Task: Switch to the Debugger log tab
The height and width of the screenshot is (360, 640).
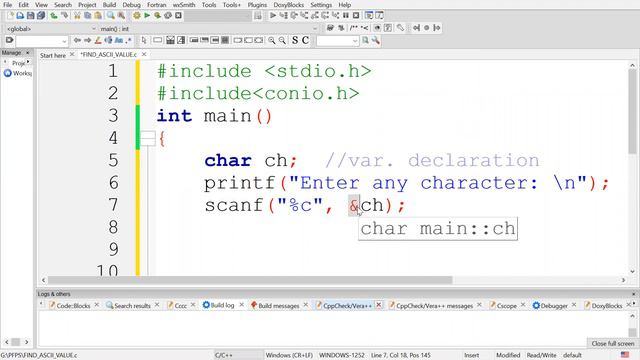Action: pos(553,305)
